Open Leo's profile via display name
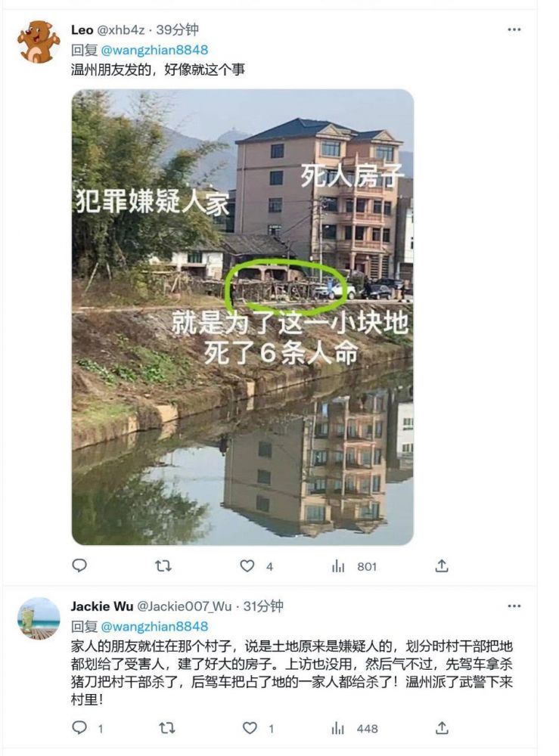The width and height of the screenshot is (559, 756). point(82,30)
